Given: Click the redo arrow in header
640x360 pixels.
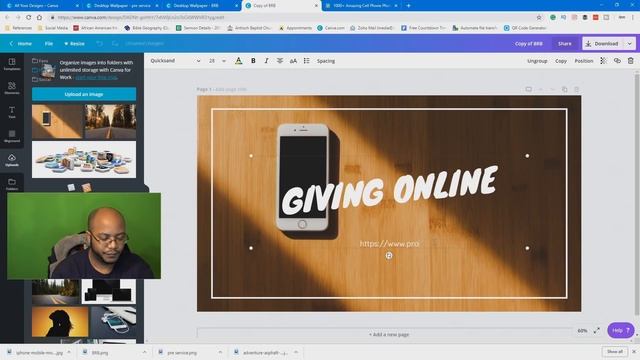Looking at the screenshot, I should (115, 43).
